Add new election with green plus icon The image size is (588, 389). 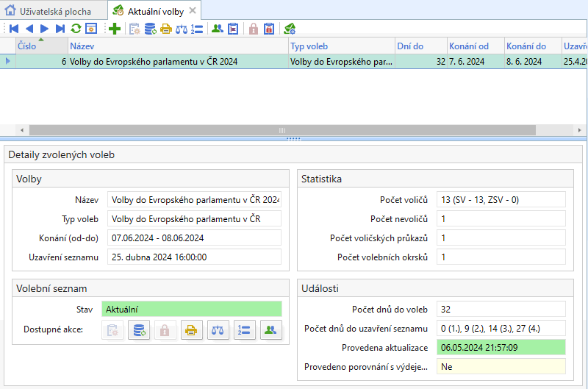coord(114,29)
